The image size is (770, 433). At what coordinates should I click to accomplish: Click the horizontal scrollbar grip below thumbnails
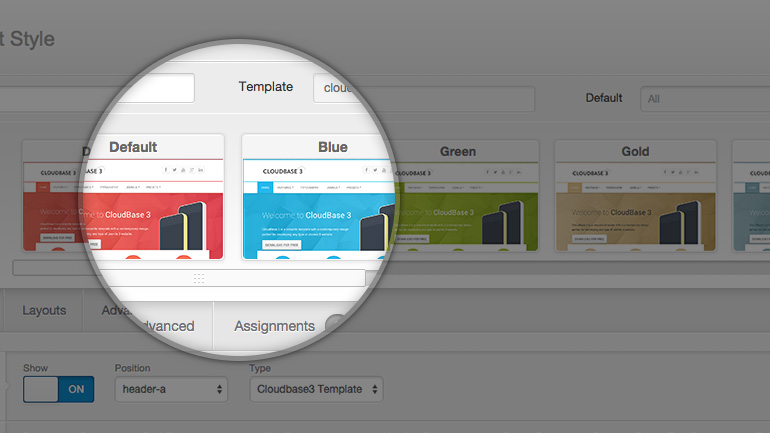coord(198,278)
